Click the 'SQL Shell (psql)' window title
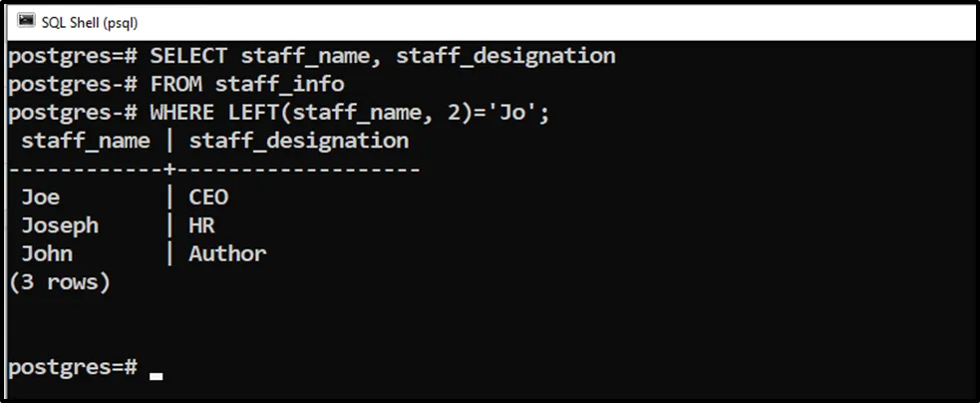Screen dimensions: 980x403 click(89, 22)
